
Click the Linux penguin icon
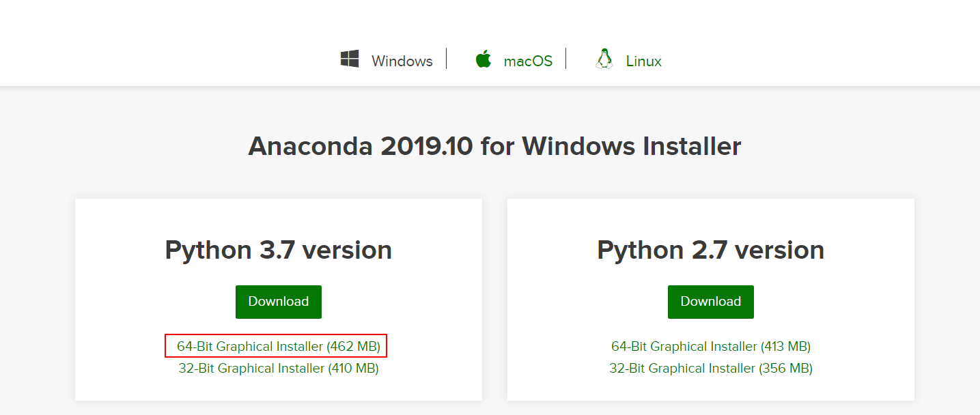pyautogui.click(x=604, y=59)
